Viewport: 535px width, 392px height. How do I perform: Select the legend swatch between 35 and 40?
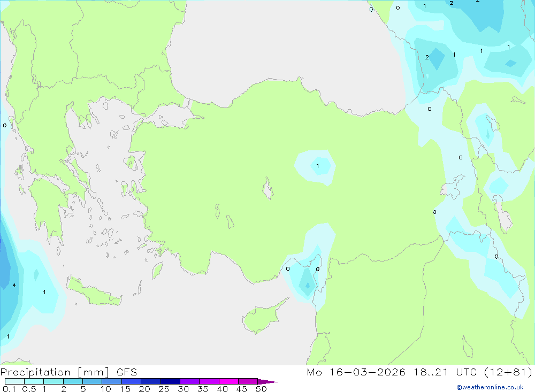pyautogui.click(x=209, y=381)
